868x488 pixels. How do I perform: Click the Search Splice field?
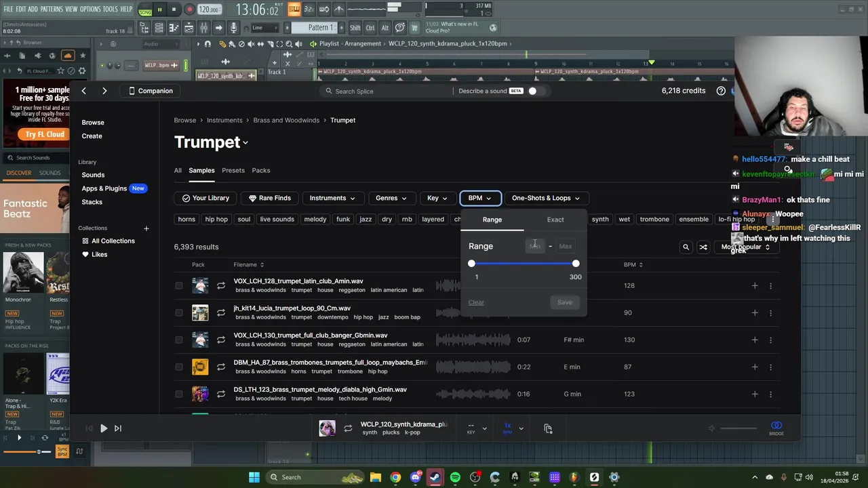387,91
